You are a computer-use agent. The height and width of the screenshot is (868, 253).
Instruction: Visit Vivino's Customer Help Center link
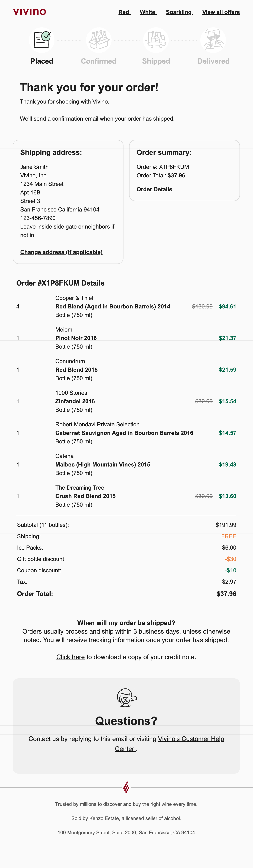tap(191, 739)
